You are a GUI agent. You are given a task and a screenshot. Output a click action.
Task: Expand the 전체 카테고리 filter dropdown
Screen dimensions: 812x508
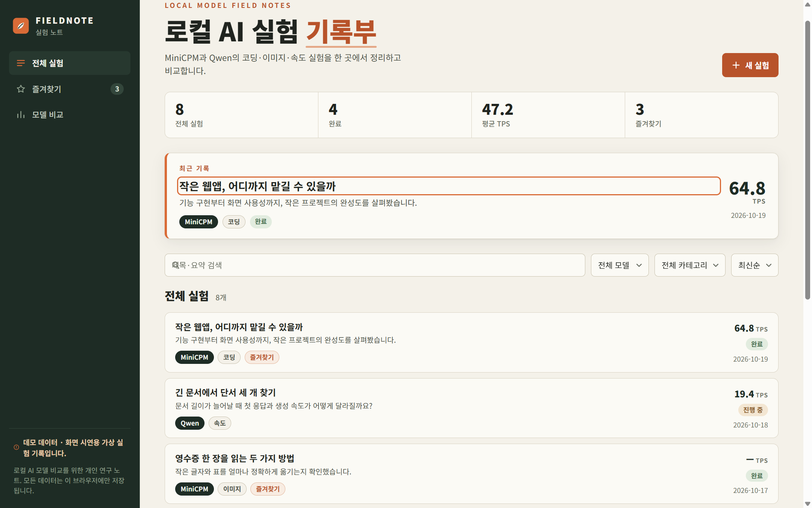tap(690, 265)
